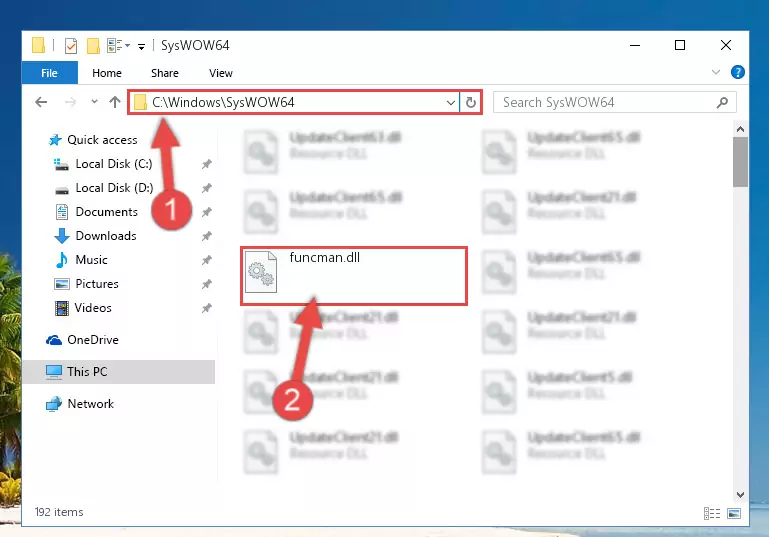Go forward with the right arrow
Viewport: 769px width, 537px height.
(71, 102)
